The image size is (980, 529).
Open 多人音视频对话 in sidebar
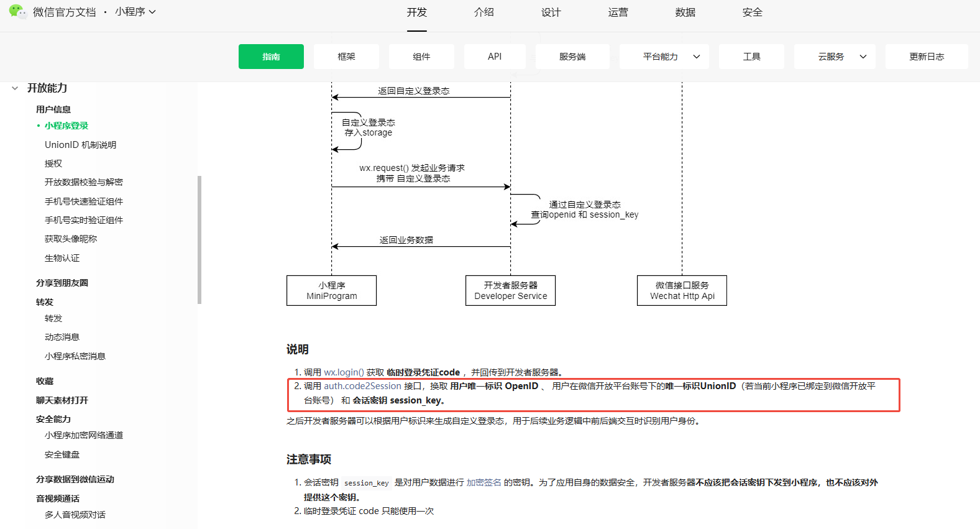coord(75,515)
